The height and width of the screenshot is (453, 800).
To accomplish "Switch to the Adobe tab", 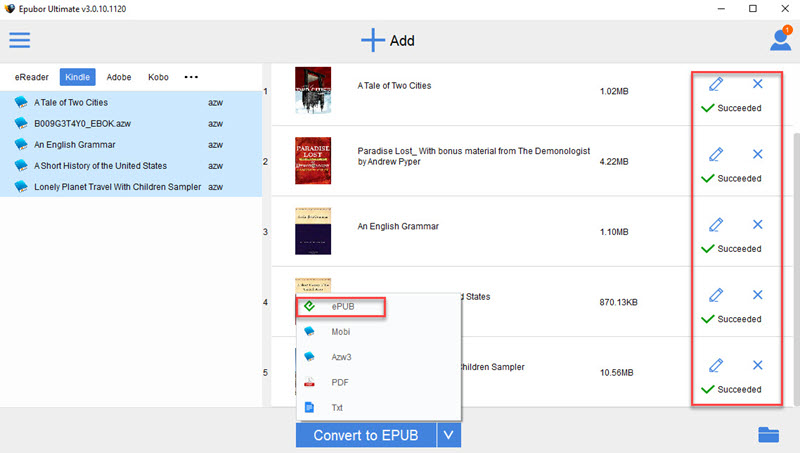I will [119, 77].
